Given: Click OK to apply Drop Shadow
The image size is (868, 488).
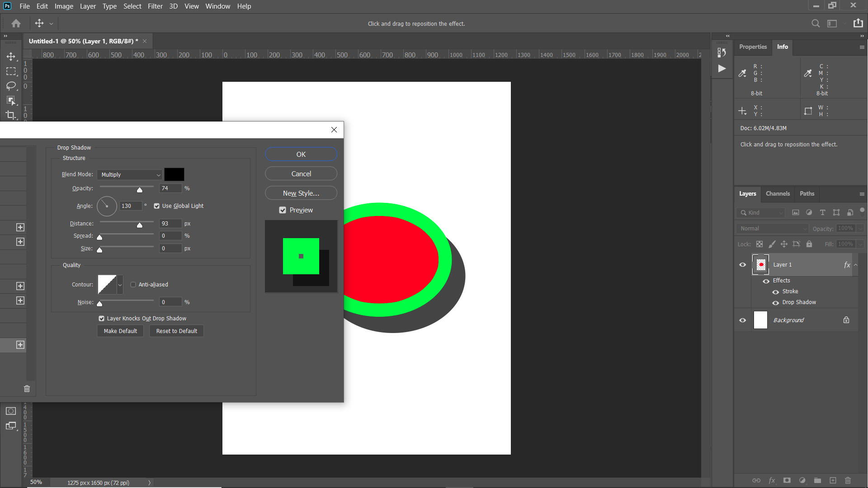Looking at the screenshot, I should tap(301, 155).
